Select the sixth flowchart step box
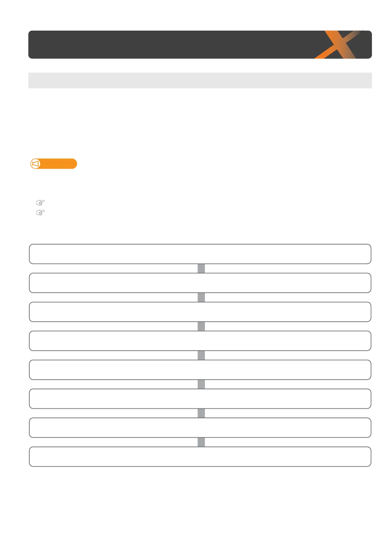Viewport: 392px width, 555px height. 200,399
